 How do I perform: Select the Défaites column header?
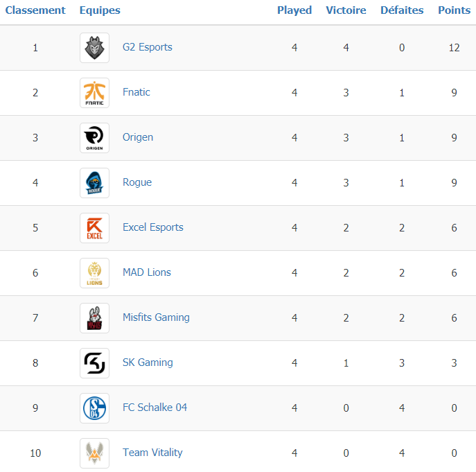coord(402,10)
